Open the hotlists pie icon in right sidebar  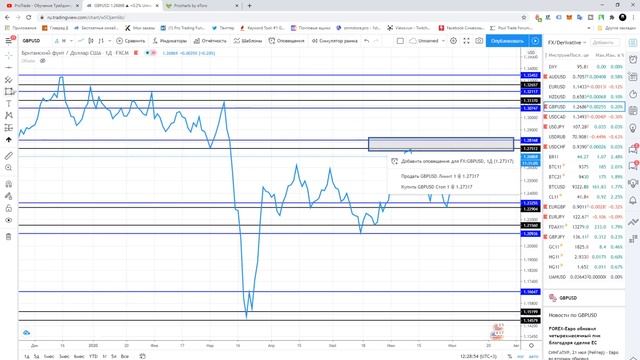(x=633, y=94)
